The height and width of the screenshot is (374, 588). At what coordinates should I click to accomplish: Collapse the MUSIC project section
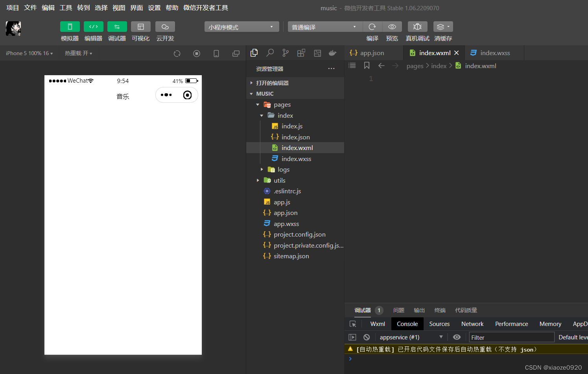tap(295, 94)
